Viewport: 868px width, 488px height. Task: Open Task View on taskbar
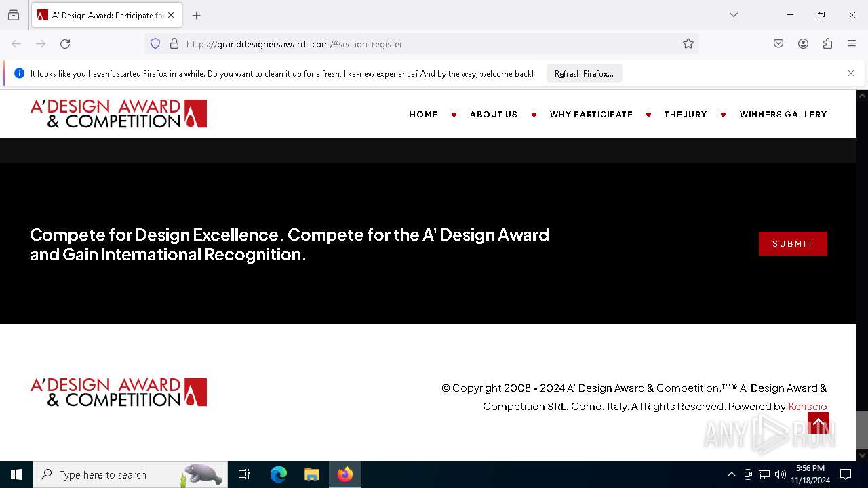pos(244,474)
